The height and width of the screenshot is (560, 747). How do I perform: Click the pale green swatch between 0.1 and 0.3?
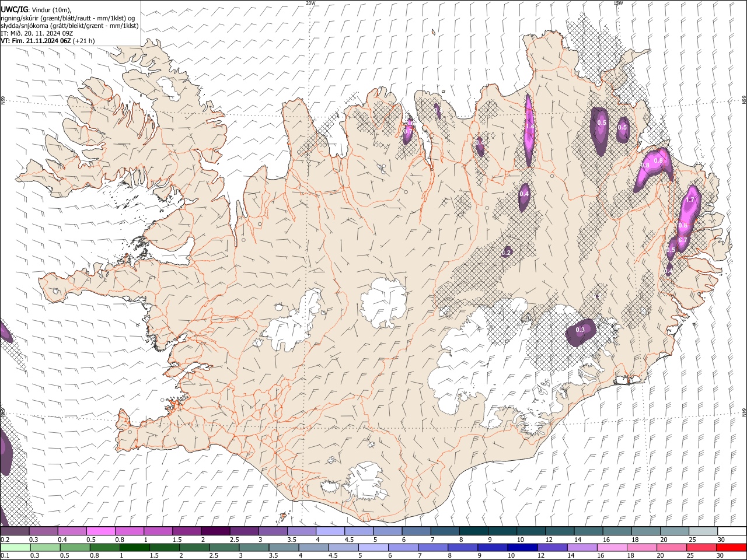[15, 548]
